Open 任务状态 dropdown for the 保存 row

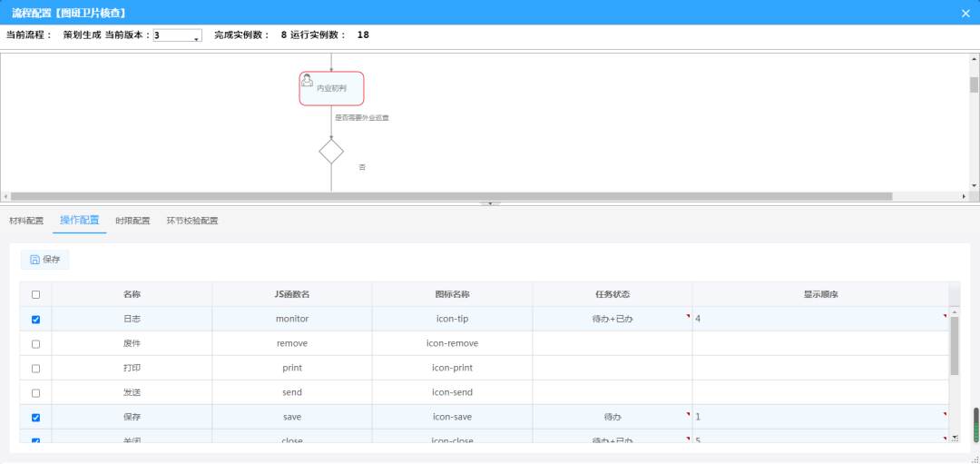[612, 417]
